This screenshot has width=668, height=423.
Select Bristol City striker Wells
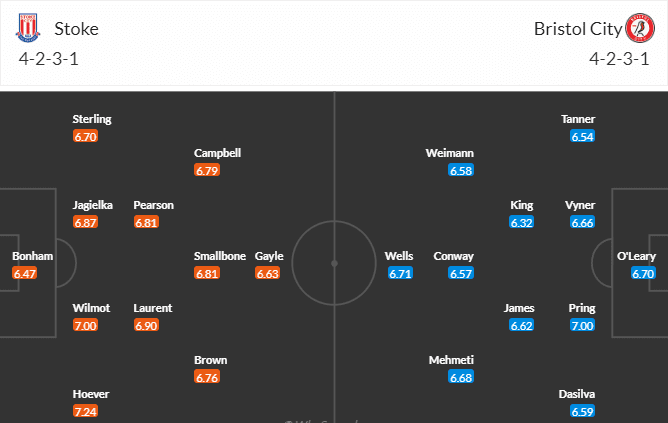point(399,256)
